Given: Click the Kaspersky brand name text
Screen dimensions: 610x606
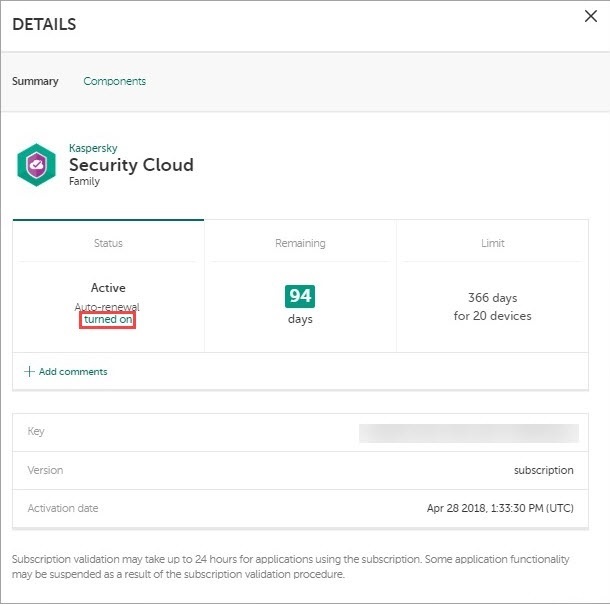Looking at the screenshot, I should coord(93,148).
